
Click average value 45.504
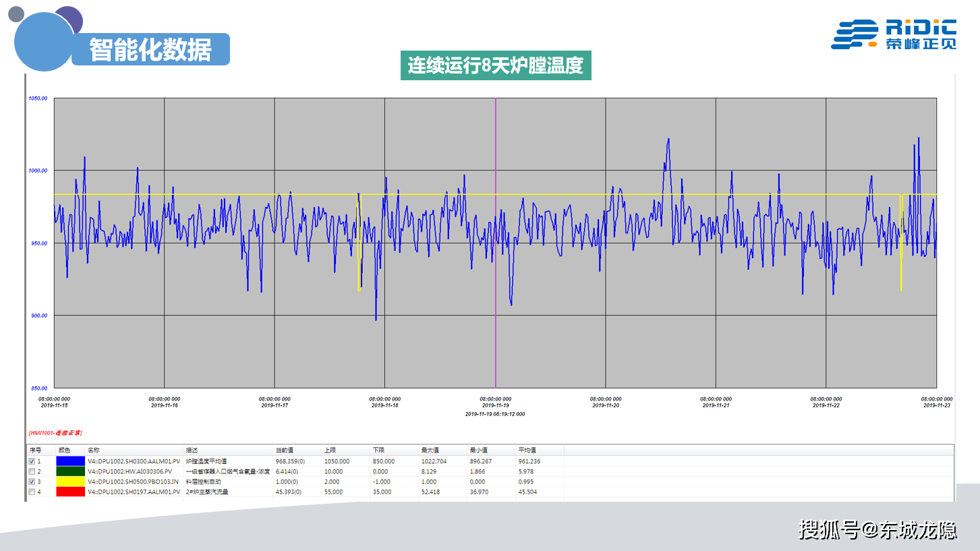coord(527,492)
